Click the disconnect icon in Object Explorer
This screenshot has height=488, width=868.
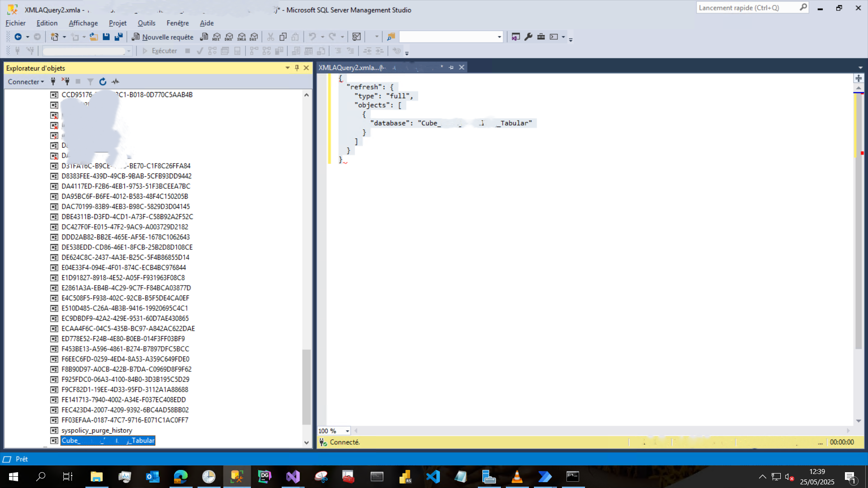pyautogui.click(x=66, y=82)
